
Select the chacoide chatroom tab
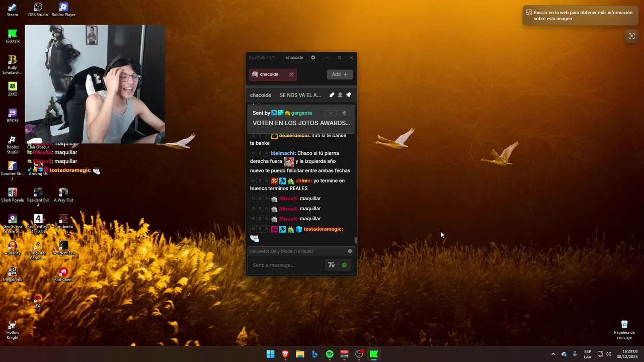272,74
